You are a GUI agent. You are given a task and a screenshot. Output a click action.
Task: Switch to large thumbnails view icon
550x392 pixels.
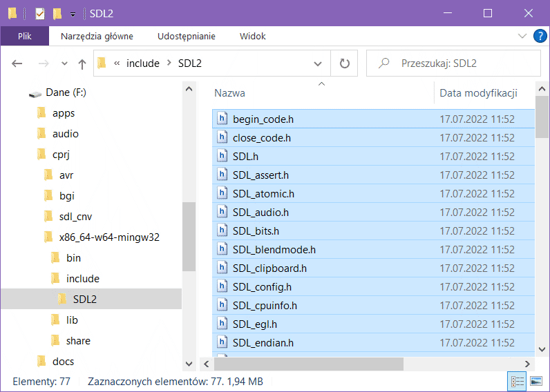click(535, 381)
